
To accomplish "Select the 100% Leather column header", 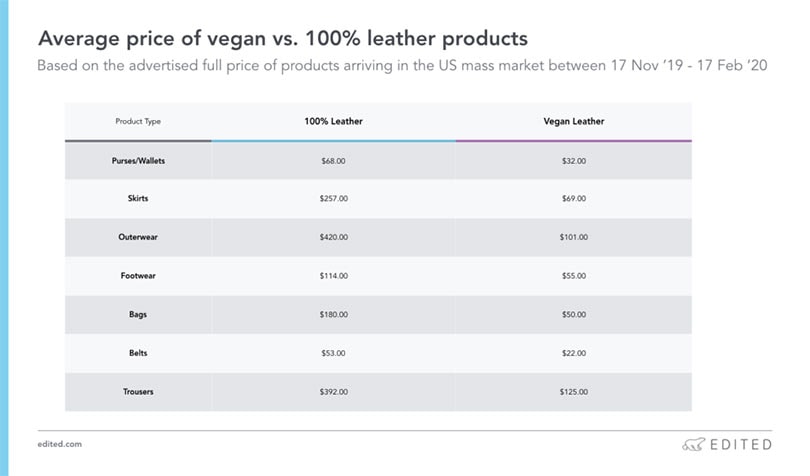I will point(333,121).
